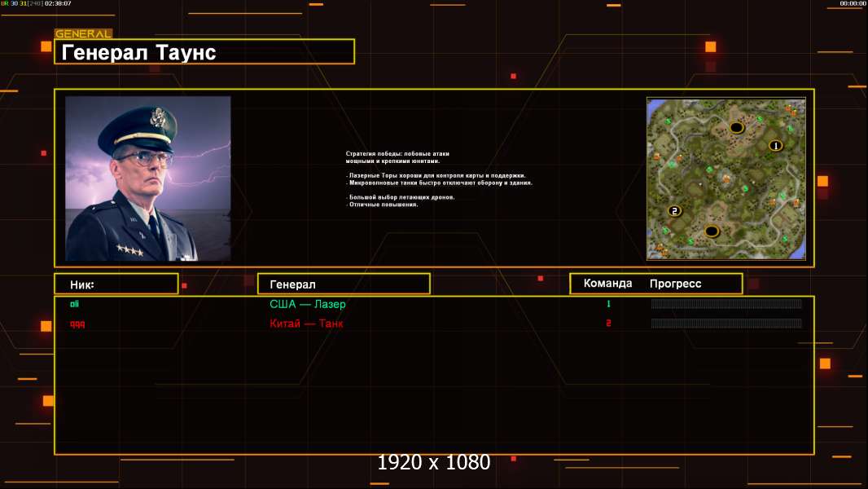868x489 pixels.
Task: Click the lower empty black start slot on minimap
Action: (712, 231)
